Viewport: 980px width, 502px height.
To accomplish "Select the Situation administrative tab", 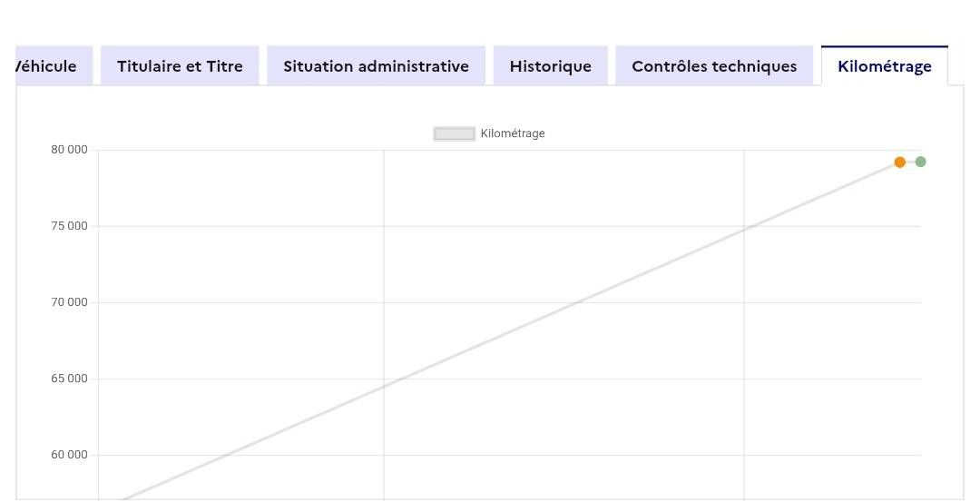I will pos(376,66).
